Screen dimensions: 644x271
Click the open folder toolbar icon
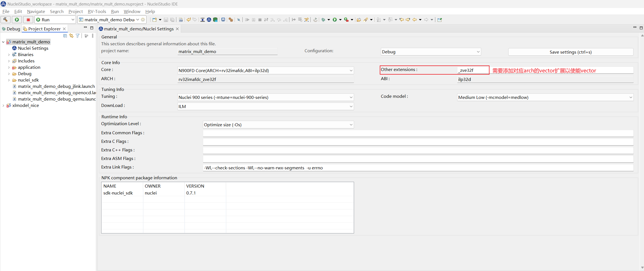pos(359,20)
